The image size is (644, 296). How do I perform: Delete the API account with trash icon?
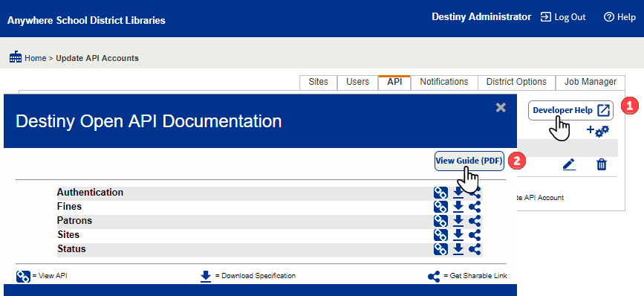tap(601, 165)
